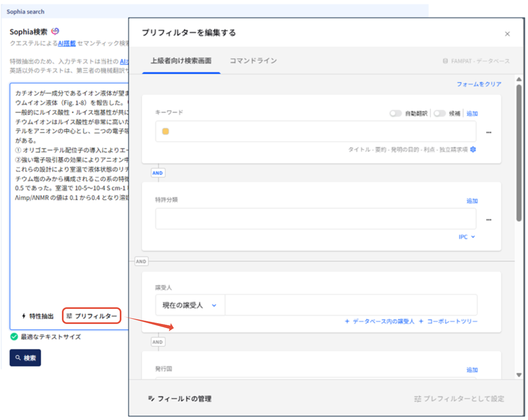Toggle the 自動翻訳 switch
Screen dimensions: 528x420
coord(395,113)
